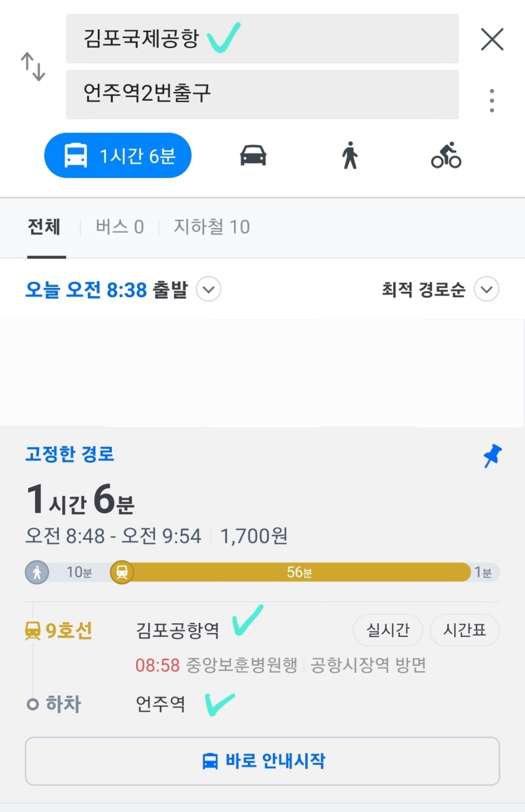Image resolution: width=525 pixels, height=812 pixels.
Task: Expand the departure time dropdown chevron
Action: pyautogui.click(x=208, y=289)
